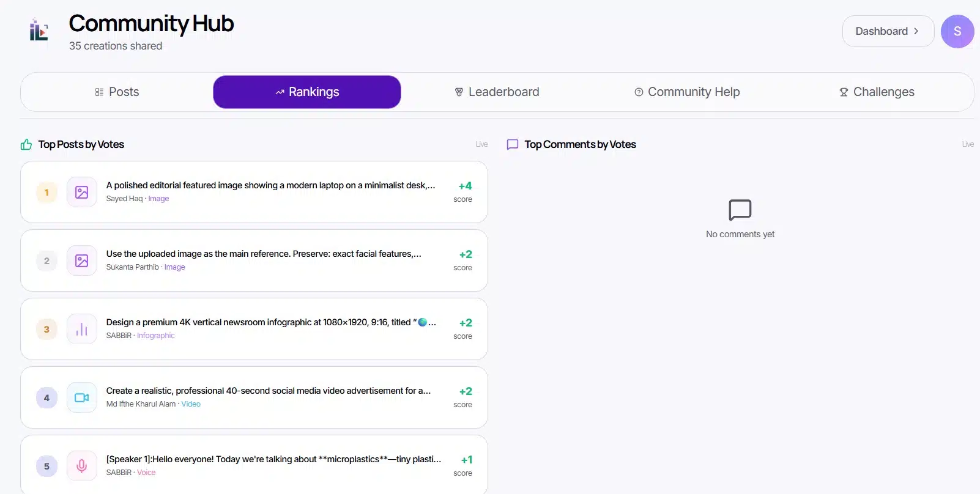Image resolution: width=980 pixels, height=494 pixels.
Task: Click the microphone icon on microplastics post
Action: 82,466
